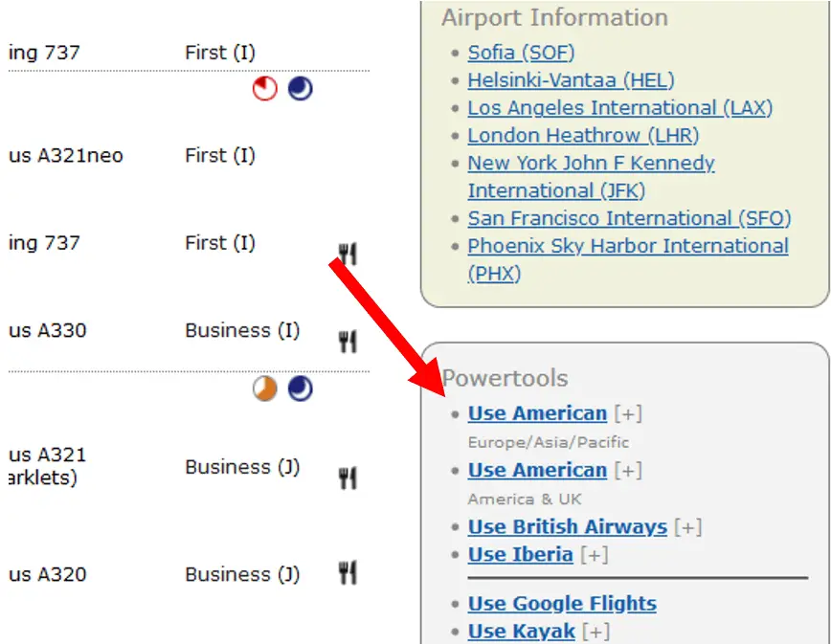Viewport: 831px width, 644px height.
Task: Expand Use Kayak options
Action: (x=596, y=632)
